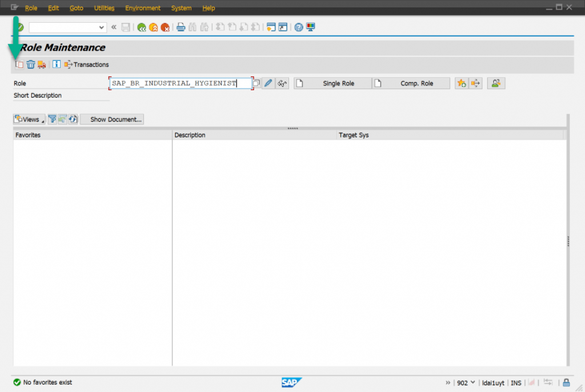Click the Find binoculars icon
585x392 pixels.
click(193, 27)
